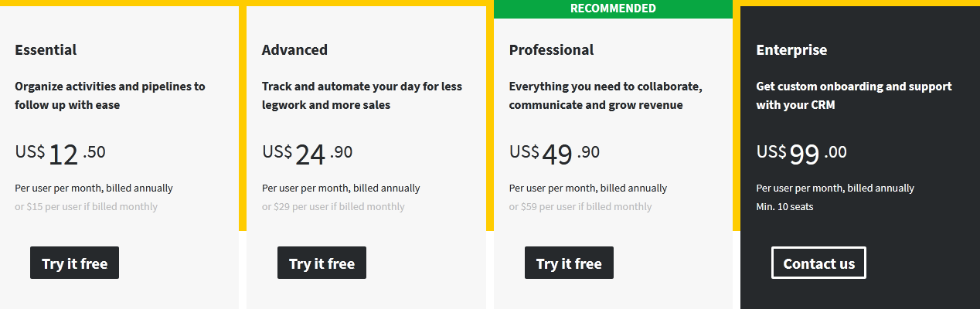
Task: Select the Professional plan heading
Action: click(551, 49)
